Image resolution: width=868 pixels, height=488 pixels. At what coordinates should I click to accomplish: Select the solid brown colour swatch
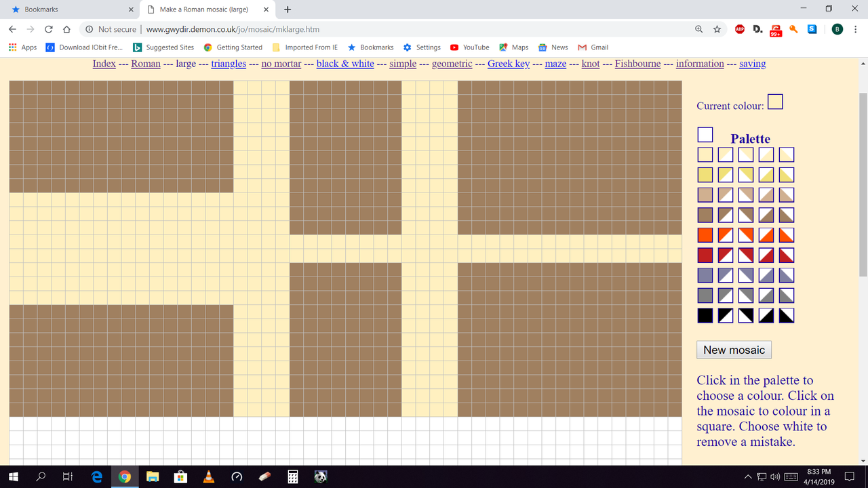coord(705,215)
